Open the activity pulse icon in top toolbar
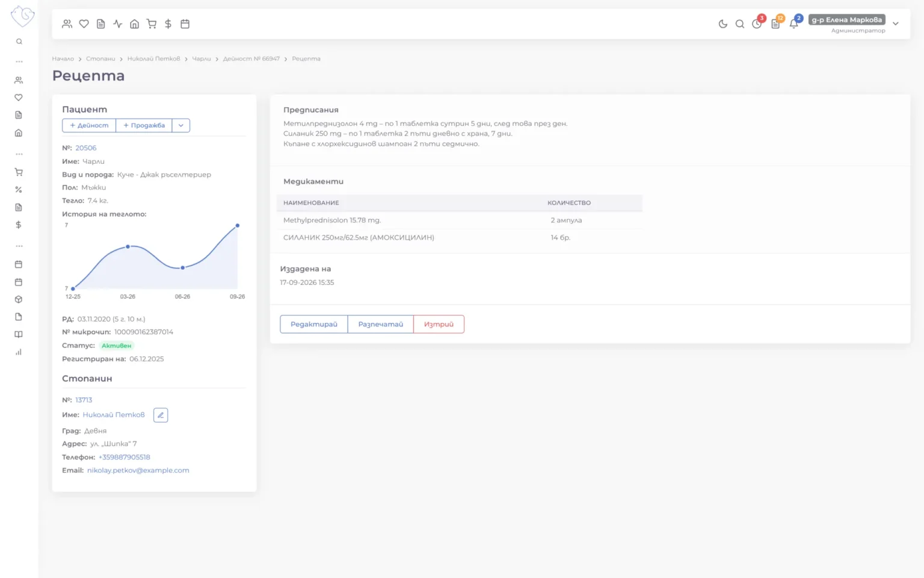The image size is (924, 578). click(x=118, y=24)
